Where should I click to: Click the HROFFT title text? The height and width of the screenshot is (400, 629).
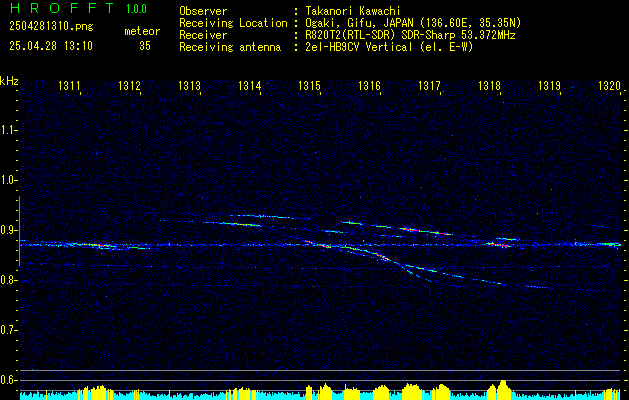click(x=62, y=8)
